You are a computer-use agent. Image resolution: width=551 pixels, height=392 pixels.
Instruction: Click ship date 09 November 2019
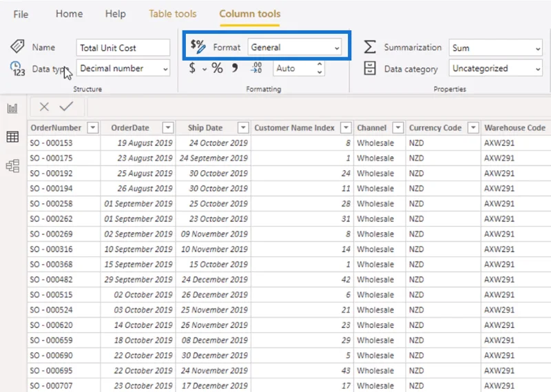tap(214, 234)
